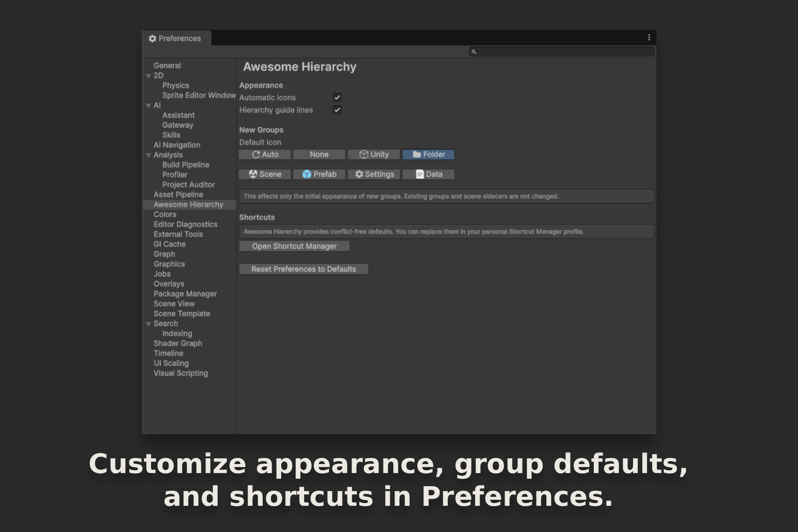The height and width of the screenshot is (532, 798).
Task: Collapse the Analysis section arrow
Action: (x=149, y=156)
